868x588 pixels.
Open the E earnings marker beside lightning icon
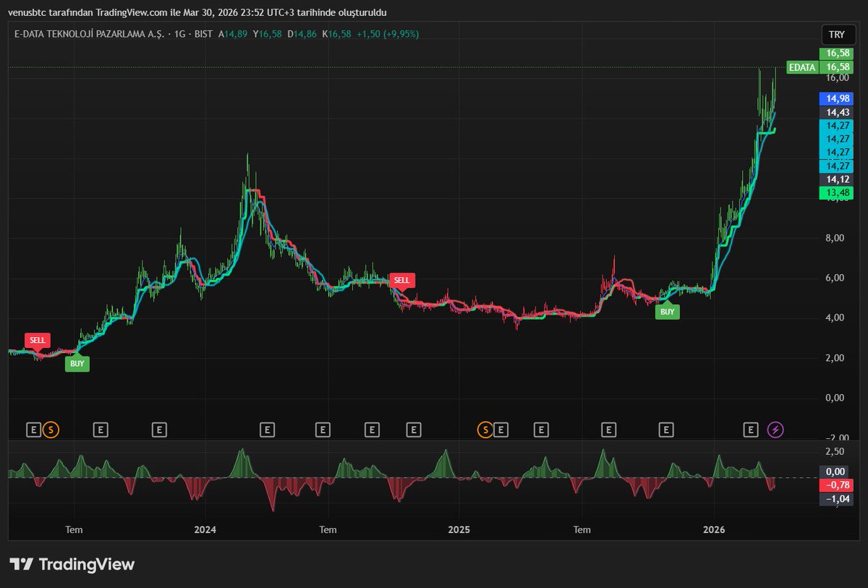point(752,430)
